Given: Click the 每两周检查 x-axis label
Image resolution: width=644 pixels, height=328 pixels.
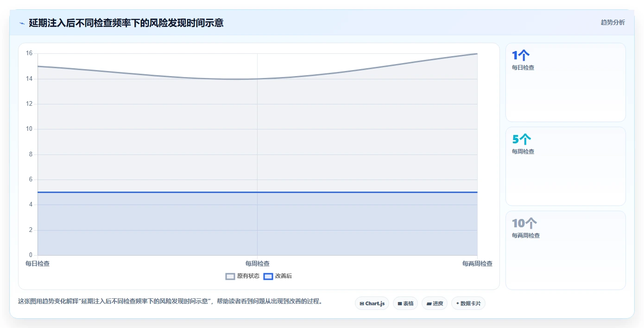Looking at the screenshot, I should click(477, 264).
